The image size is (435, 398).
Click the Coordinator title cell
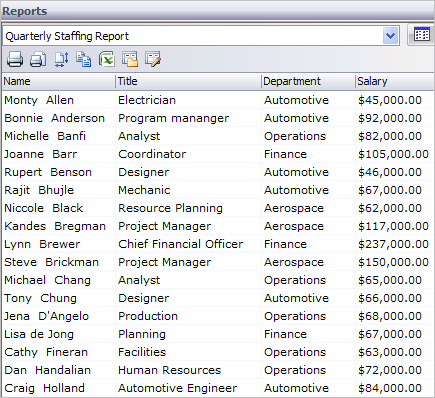click(188, 154)
